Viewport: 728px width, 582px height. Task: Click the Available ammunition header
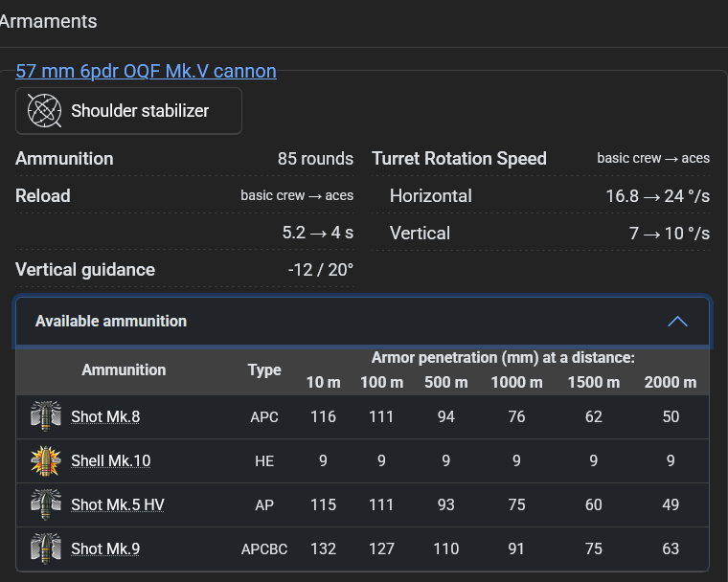point(111,322)
